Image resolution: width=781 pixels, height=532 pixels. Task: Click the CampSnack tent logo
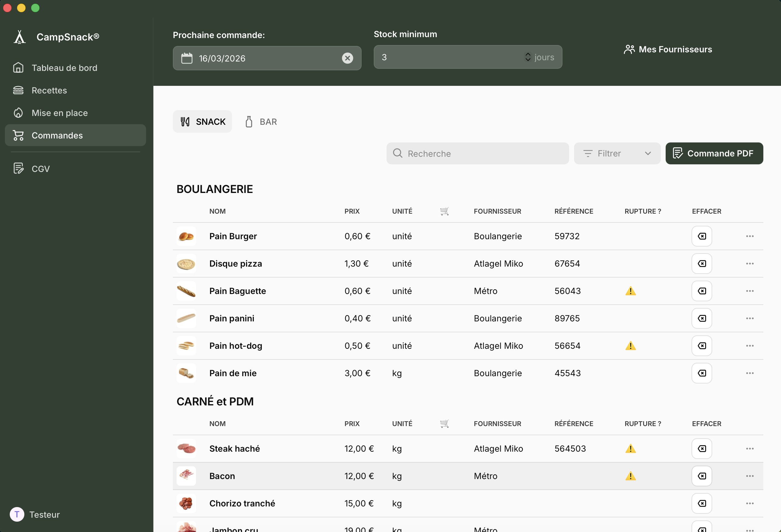[x=19, y=37]
